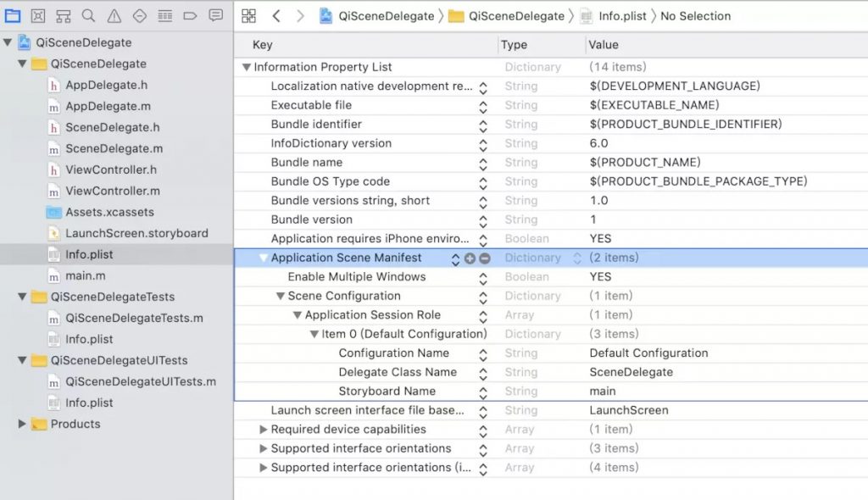868x500 pixels.
Task: Open the Symbol navigator hierarchy icon
Action: [63, 15]
